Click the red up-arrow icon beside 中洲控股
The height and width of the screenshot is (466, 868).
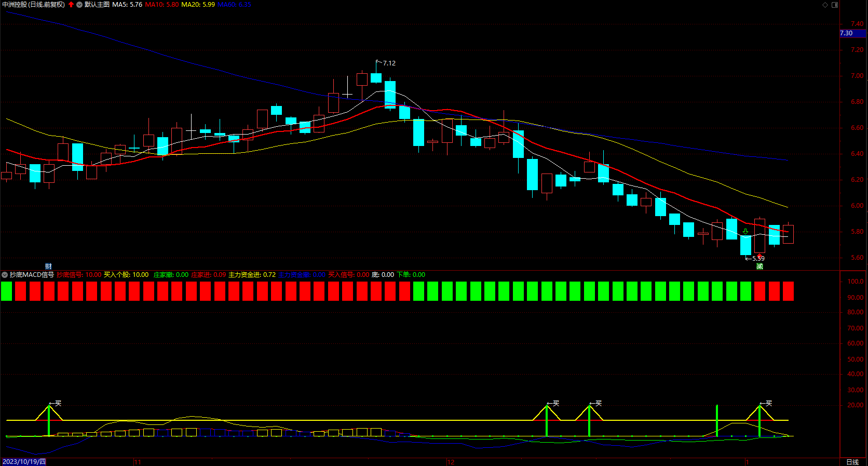point(71,5)
